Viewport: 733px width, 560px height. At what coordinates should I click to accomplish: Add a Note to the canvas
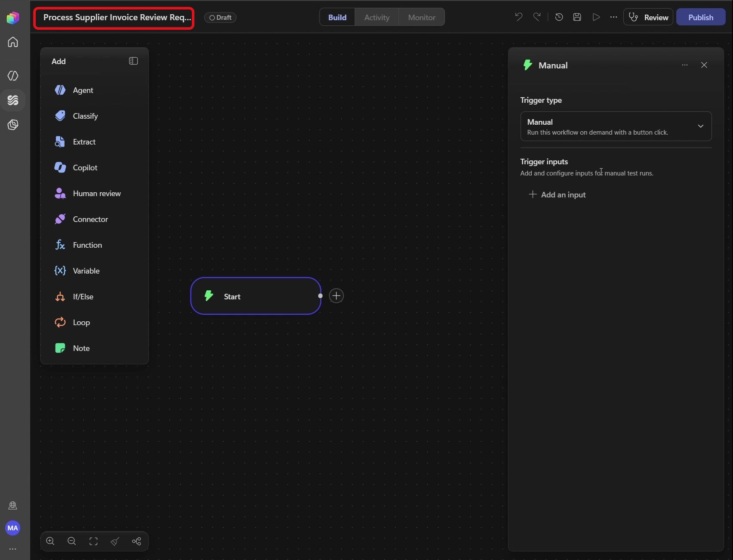(x=94, y=348)
